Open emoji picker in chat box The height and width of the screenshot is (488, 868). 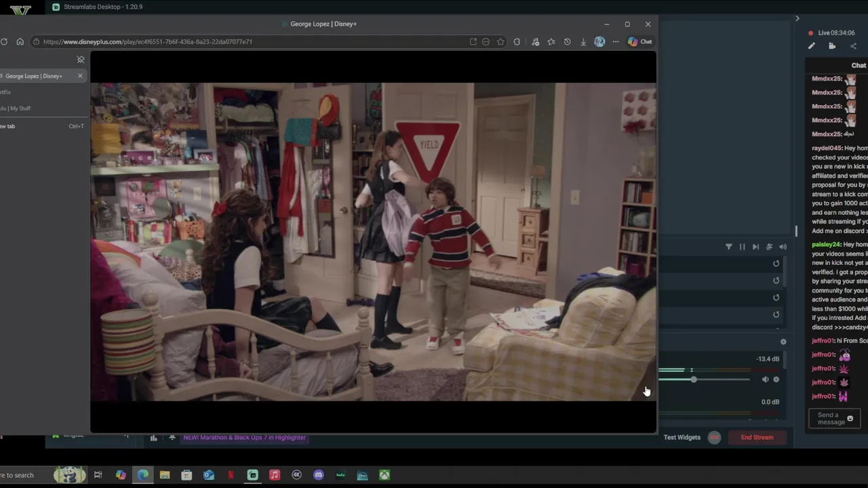pos(850,418)
